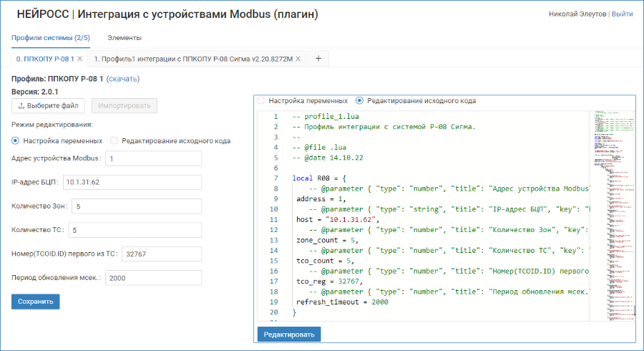Select left Настройка переменных radio button
The height and width of the screenshot is (351, 644).
tap(15, 140)
